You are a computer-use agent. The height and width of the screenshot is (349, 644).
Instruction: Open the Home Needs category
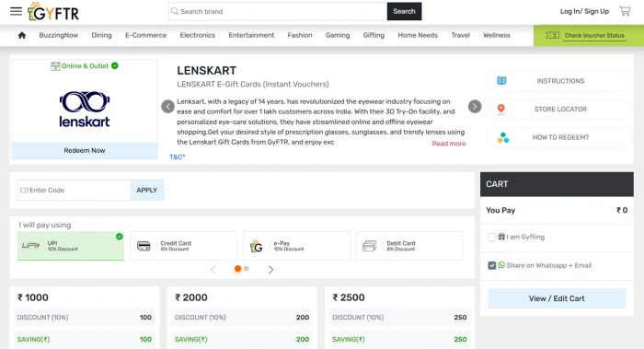tap(418, 35)
